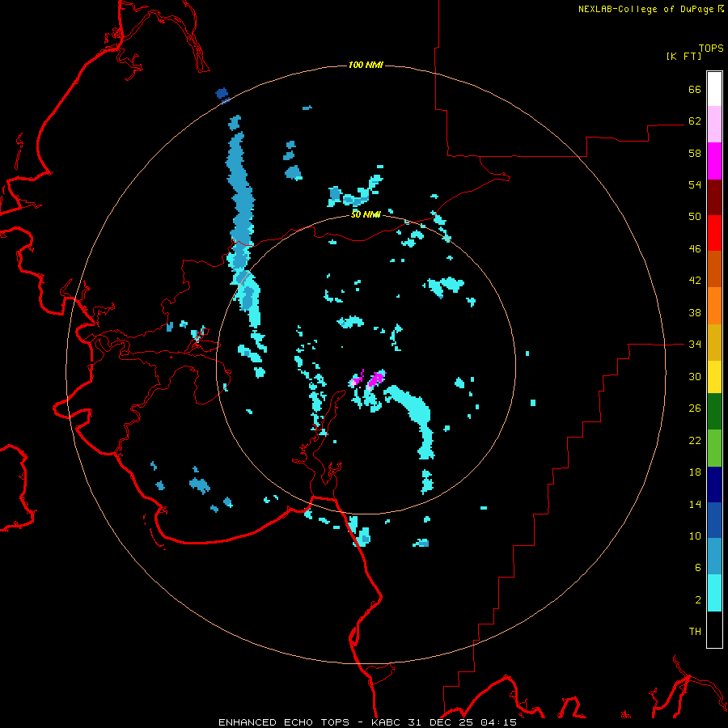
Task: Click the 22 legend value
Action: point(695,440)
